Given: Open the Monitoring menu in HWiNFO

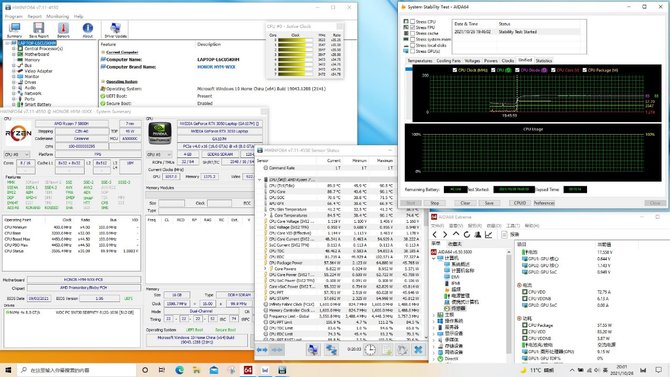Looking at the screenshot, I should (x=57, y=16).
